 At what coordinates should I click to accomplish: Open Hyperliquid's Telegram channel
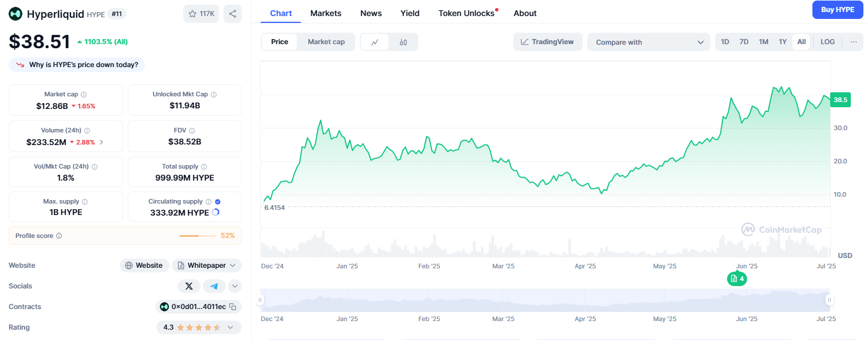(214, 286)
